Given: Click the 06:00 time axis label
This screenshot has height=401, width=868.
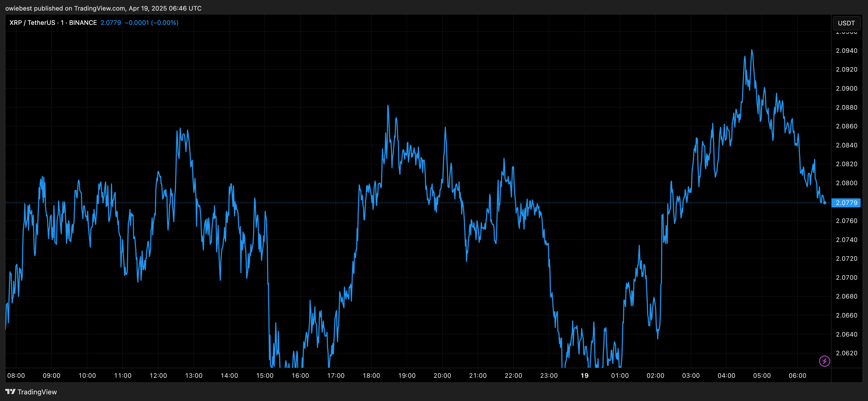Looking at the screenshot, I should coord(797,375).
